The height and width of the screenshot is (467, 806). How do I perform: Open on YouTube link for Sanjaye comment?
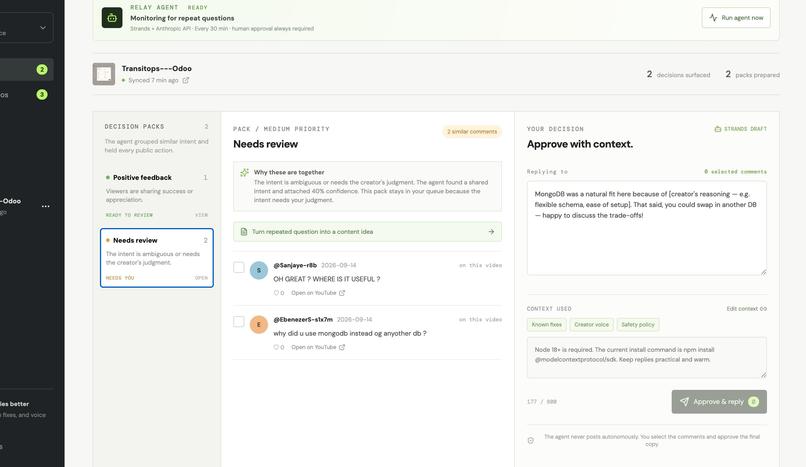318,293
